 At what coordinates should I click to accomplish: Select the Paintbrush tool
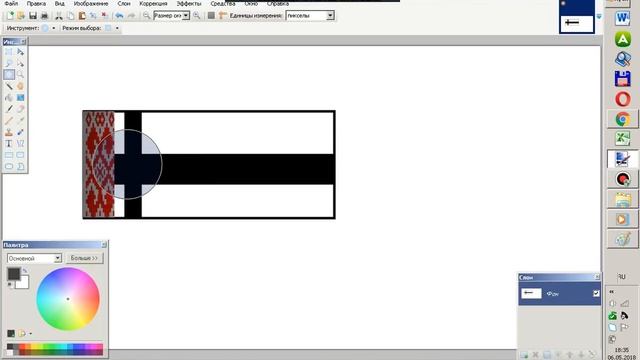coord(9,109)
